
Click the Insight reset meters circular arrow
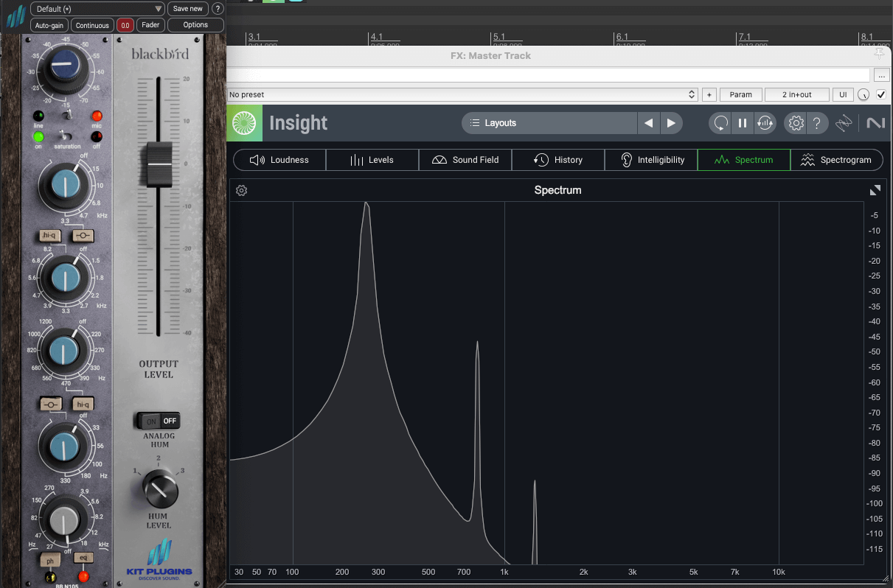pos(720,123)
